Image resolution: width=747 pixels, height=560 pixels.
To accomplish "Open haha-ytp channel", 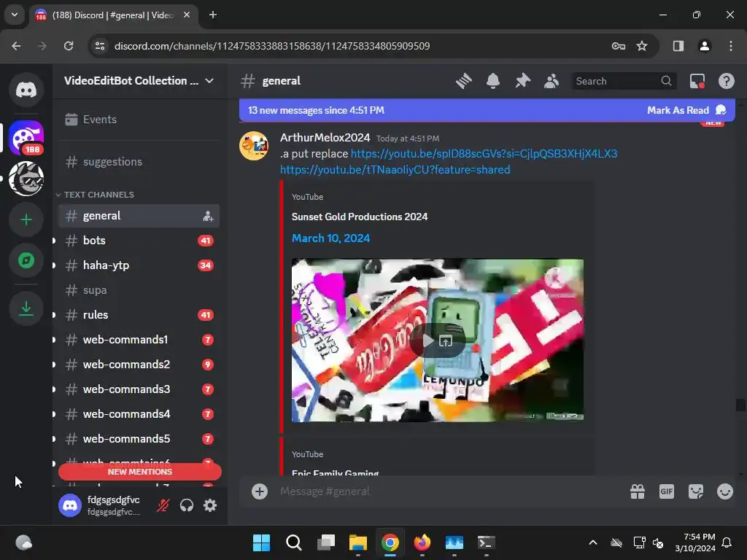I will (138, 265).
